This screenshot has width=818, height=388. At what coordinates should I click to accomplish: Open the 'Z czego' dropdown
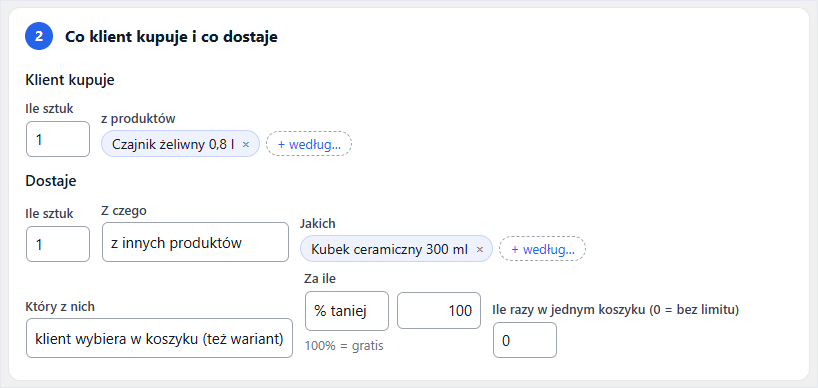[196, 242]
